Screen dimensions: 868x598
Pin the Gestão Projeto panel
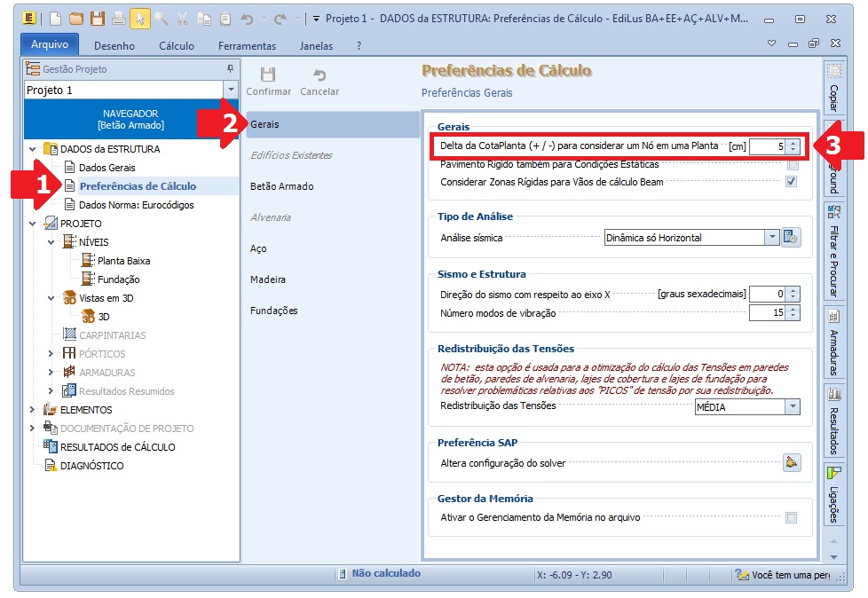pos(230,68)
